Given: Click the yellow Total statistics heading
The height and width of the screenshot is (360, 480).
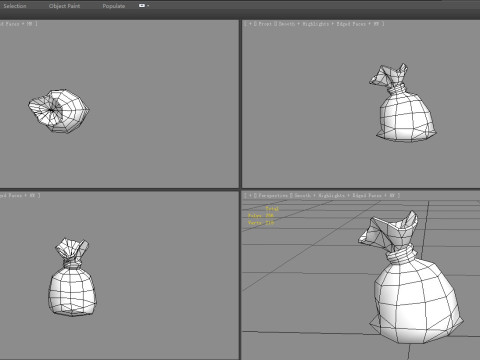Looking at the screenshot, I should tap(272, 209).
